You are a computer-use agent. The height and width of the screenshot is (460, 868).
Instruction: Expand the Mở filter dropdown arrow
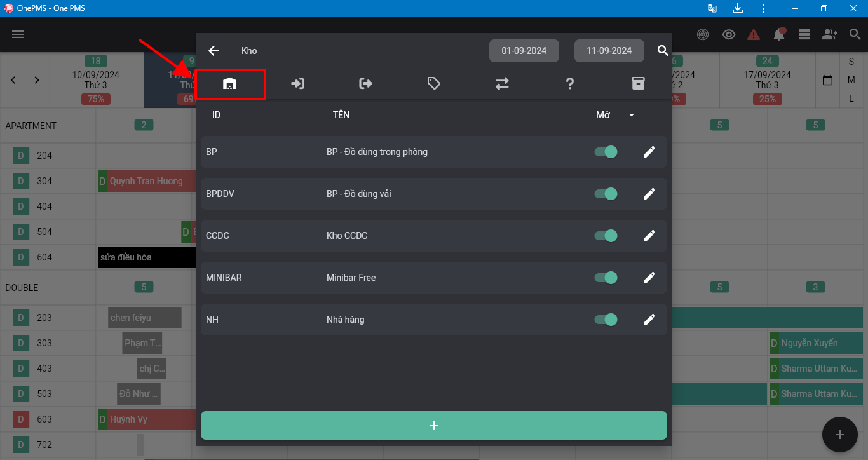click(x=632, y=115)
